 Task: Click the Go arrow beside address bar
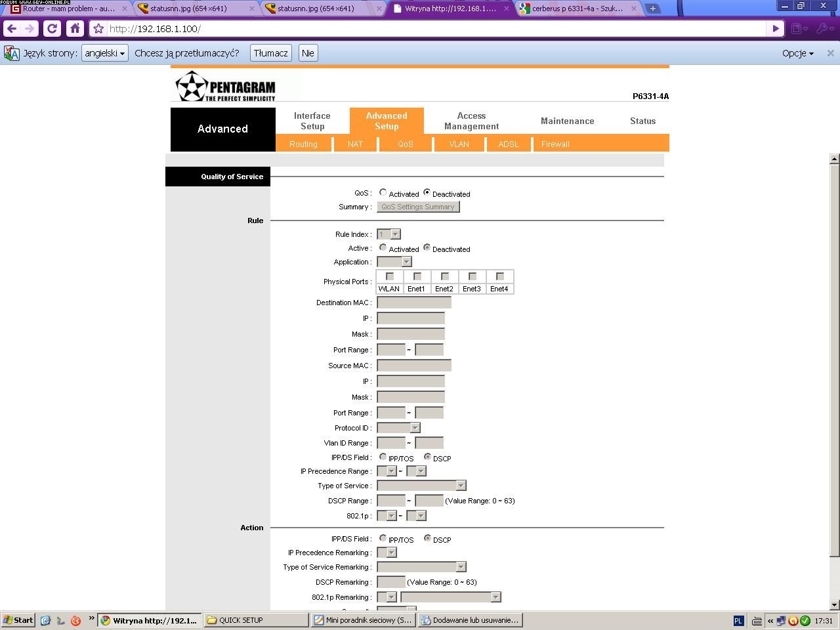click(776, 29)
